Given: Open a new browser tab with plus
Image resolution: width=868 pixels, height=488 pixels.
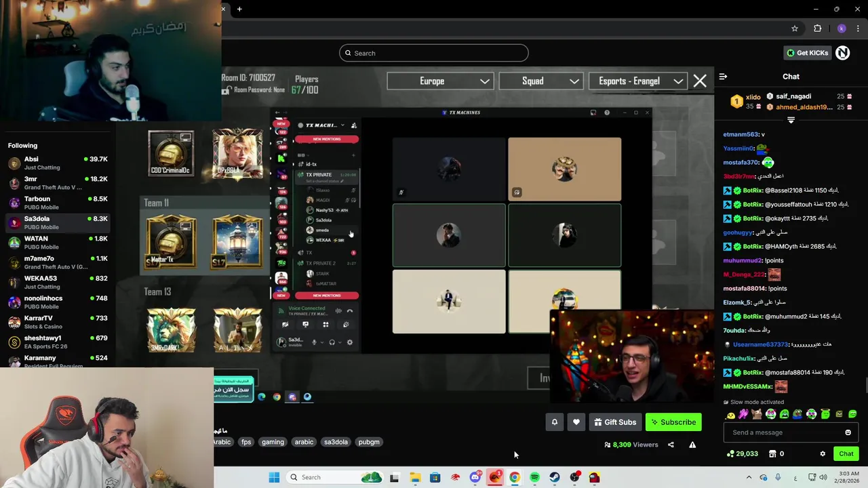Looking at the screenshot, I should 239,9.
